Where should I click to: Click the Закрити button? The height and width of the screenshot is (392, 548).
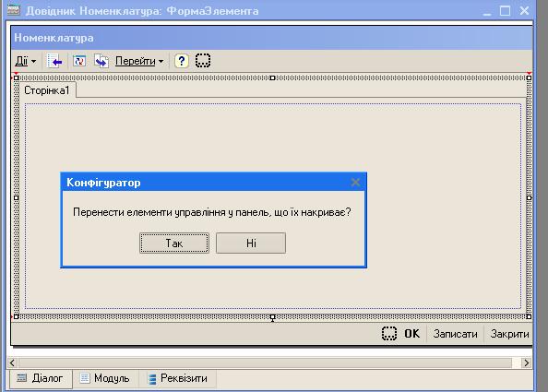(509, 334)
